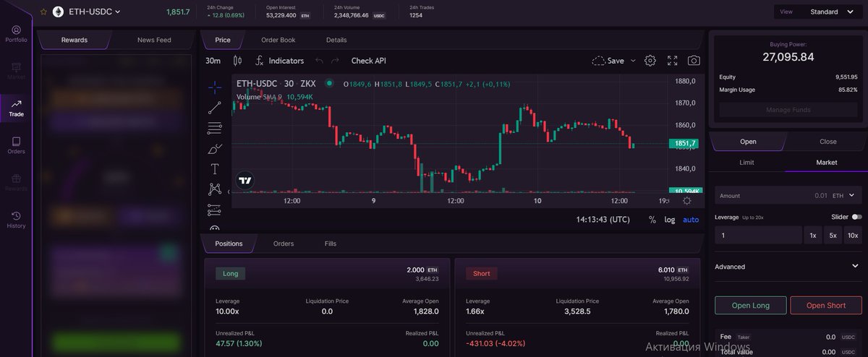This screenshot has width=868, height=357.
Task: Collapse the drawing toolbar side arrow
Action: pos(229,192)
